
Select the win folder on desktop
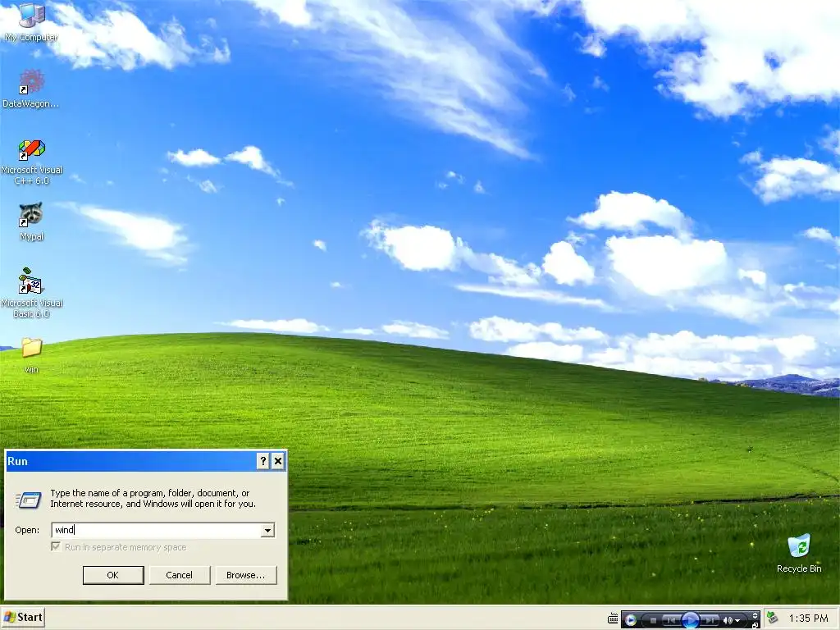pyautogui.click(x=32, y=354)
